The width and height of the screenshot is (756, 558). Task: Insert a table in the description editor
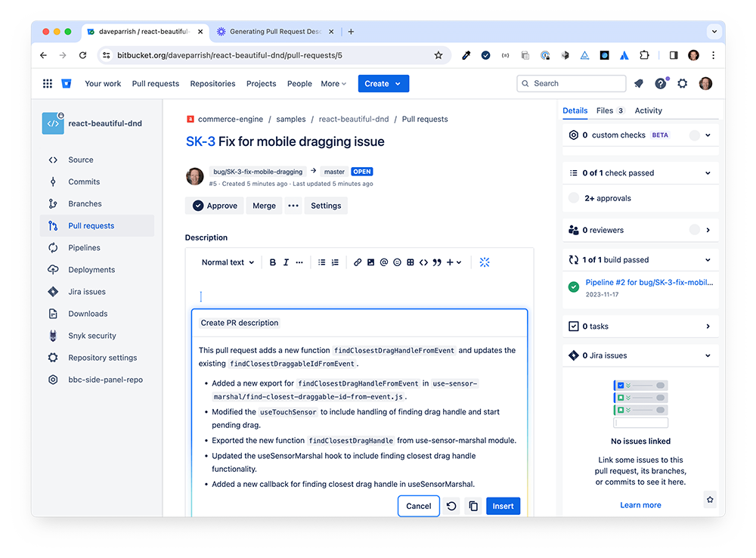411,262
